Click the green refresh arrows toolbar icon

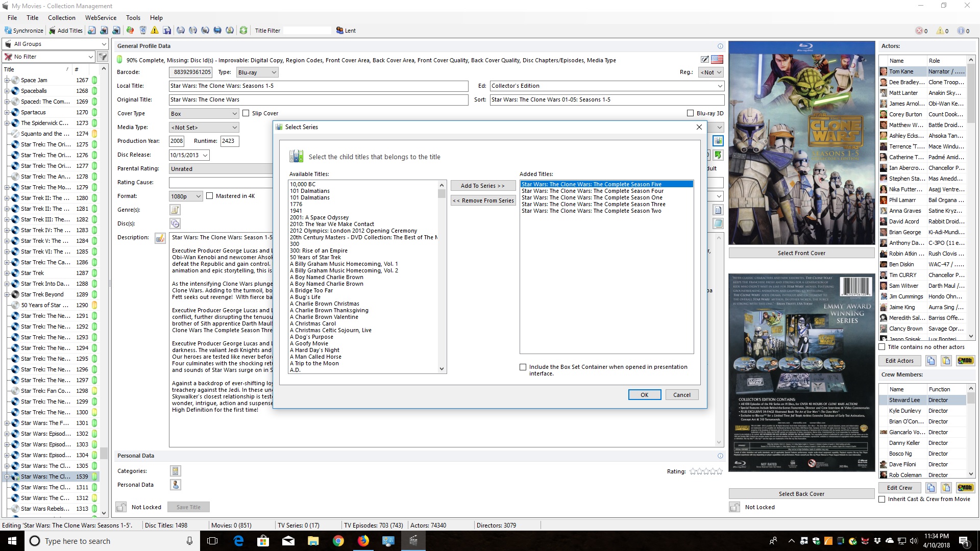[x=243, y=31]
